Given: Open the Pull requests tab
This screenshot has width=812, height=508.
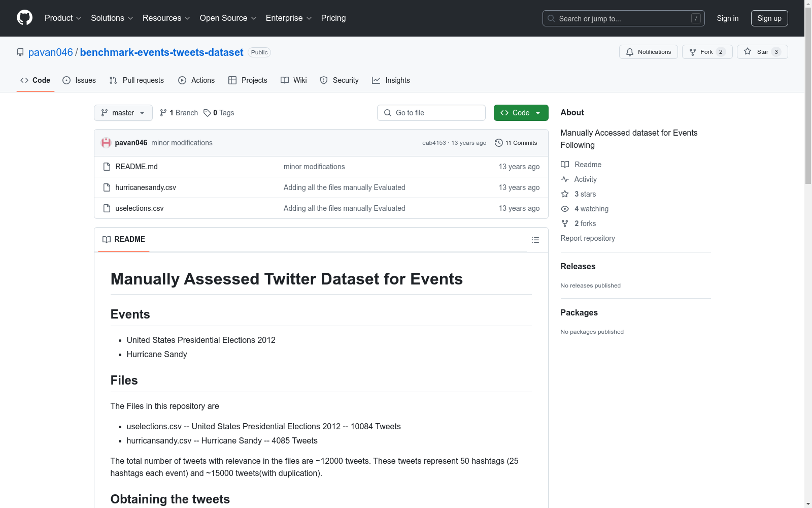Looking at the screenshot, I should coord(137,80).
